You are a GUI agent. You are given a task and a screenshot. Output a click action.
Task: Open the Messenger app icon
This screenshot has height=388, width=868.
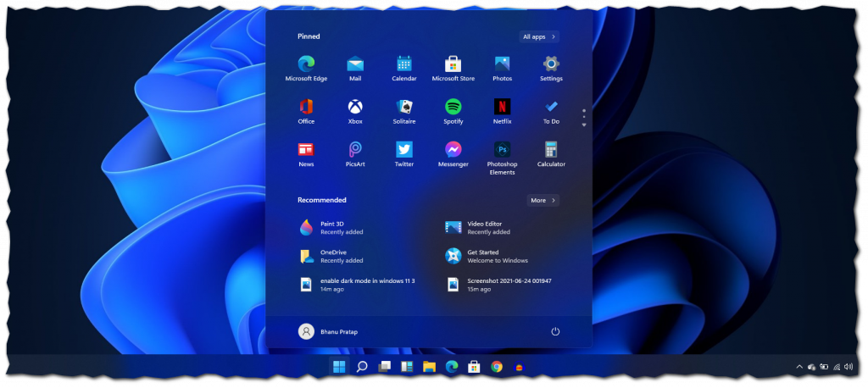click(x=453, y=154)
